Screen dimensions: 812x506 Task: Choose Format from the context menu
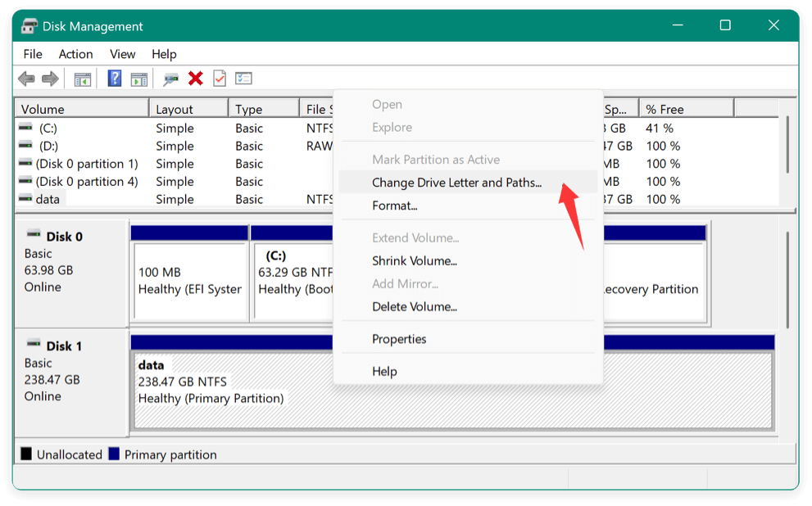click(x=394, y=206)
